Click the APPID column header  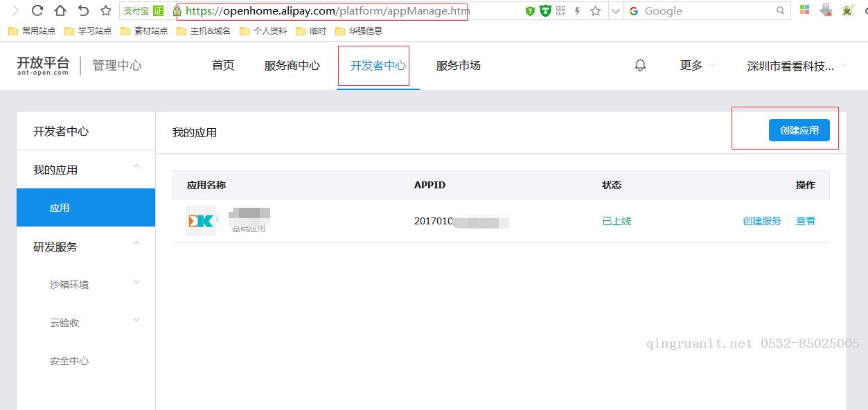coord(429,185)
